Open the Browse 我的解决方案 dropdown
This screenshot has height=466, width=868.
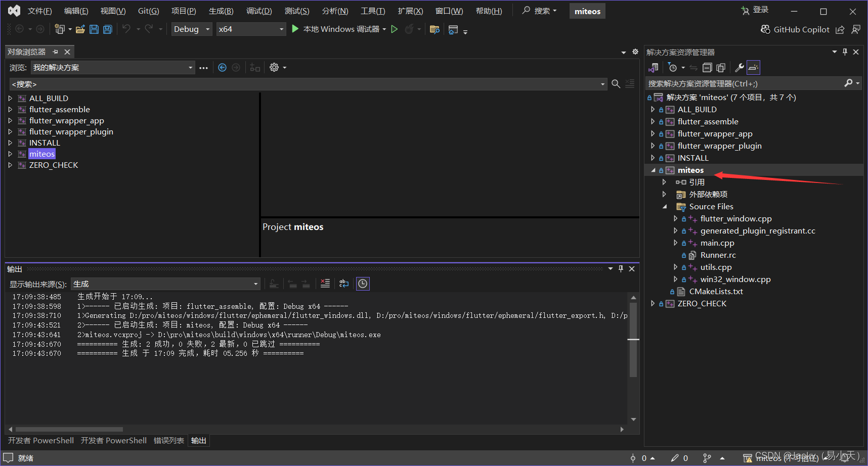tap(113, 68)
